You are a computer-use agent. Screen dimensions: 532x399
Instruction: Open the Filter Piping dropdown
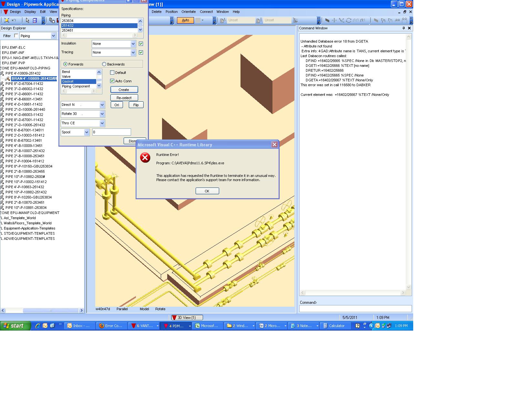(x=54, y=36)
